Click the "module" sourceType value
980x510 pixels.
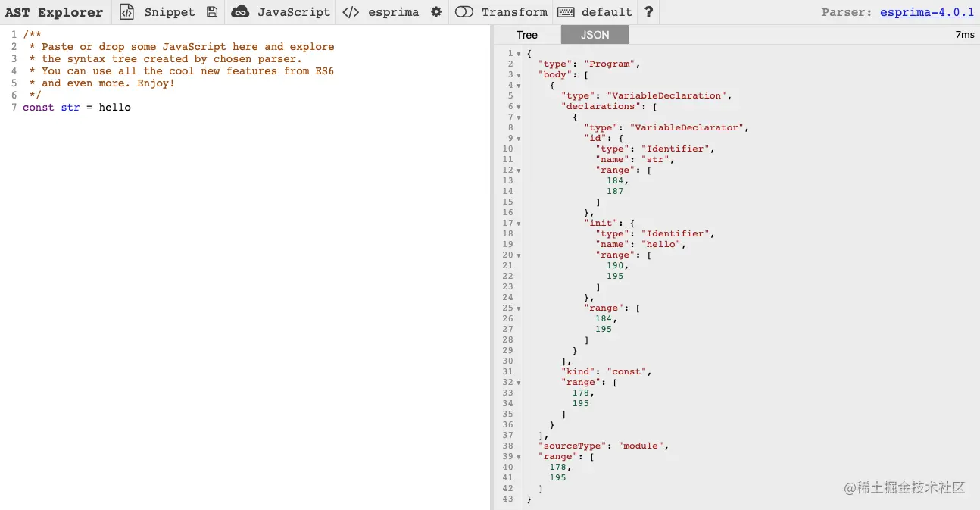[641, 446]
